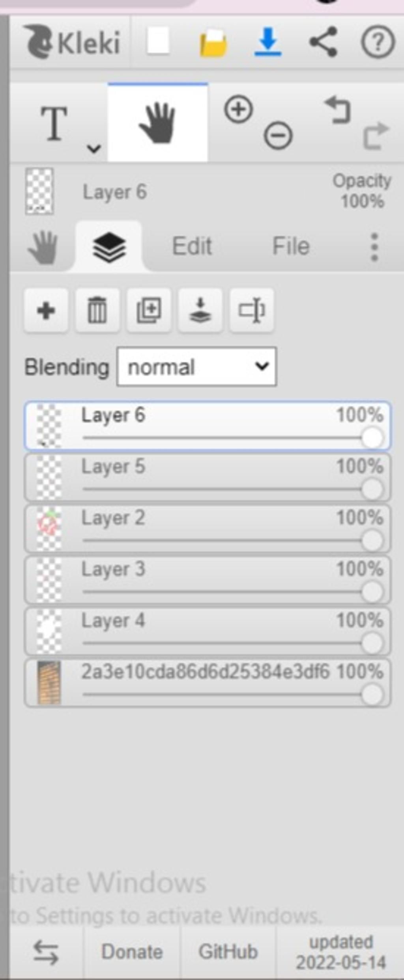Open the three-dot more options menu
Screen dimensions: 404x980
(x=374, y=247)
